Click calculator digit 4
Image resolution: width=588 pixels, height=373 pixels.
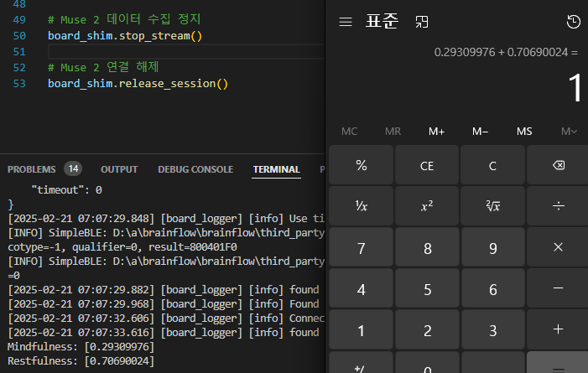pyautogui.click(x=362, y=289)
